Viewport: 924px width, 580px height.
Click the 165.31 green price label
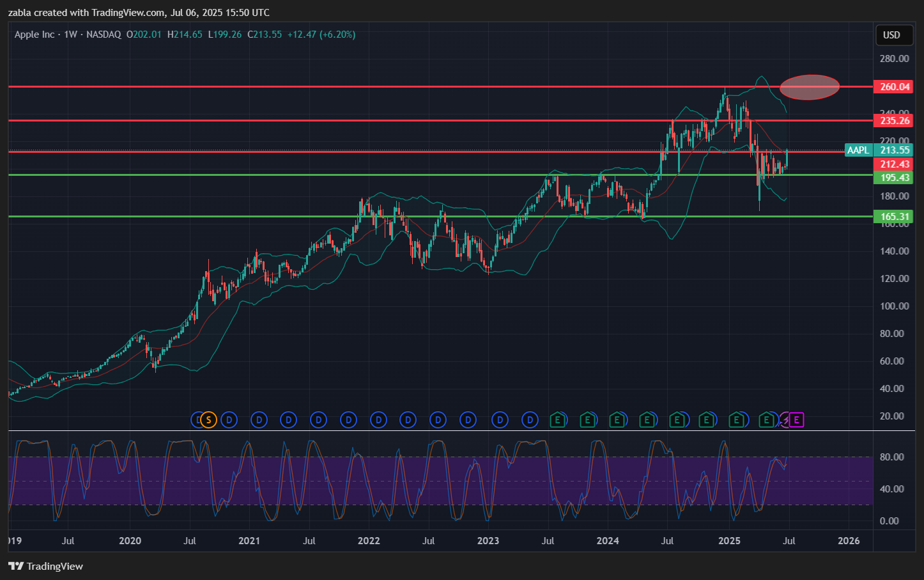pyautogui.click(x=893, y=217)
